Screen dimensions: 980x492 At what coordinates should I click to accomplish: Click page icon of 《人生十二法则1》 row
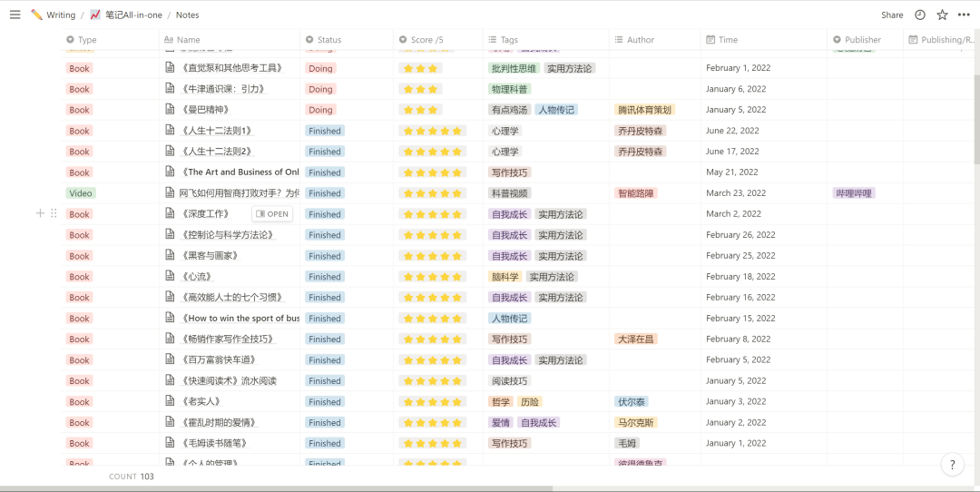pos(170,131)
